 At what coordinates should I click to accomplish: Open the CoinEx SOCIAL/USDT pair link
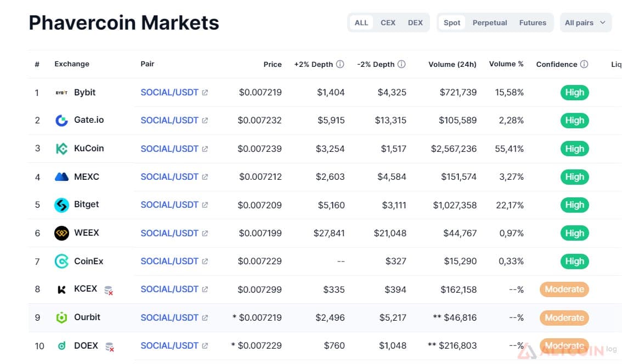pyautogui.click(x=169, y=261)
